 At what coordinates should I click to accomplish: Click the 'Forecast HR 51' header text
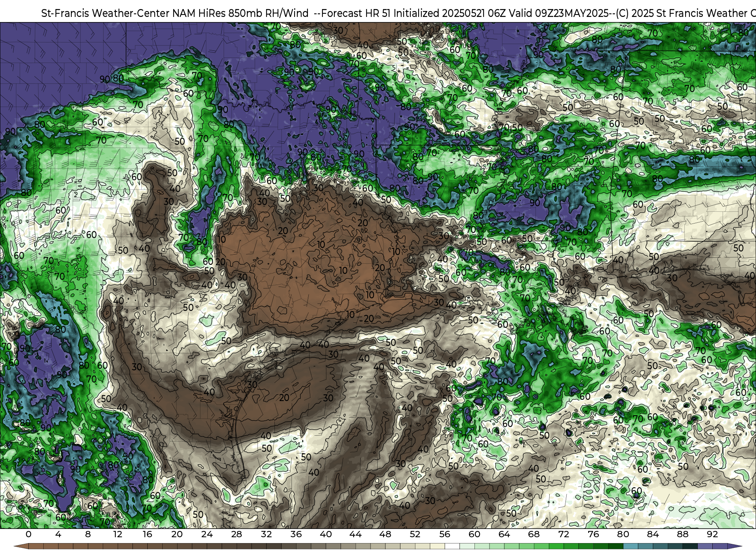356,13
